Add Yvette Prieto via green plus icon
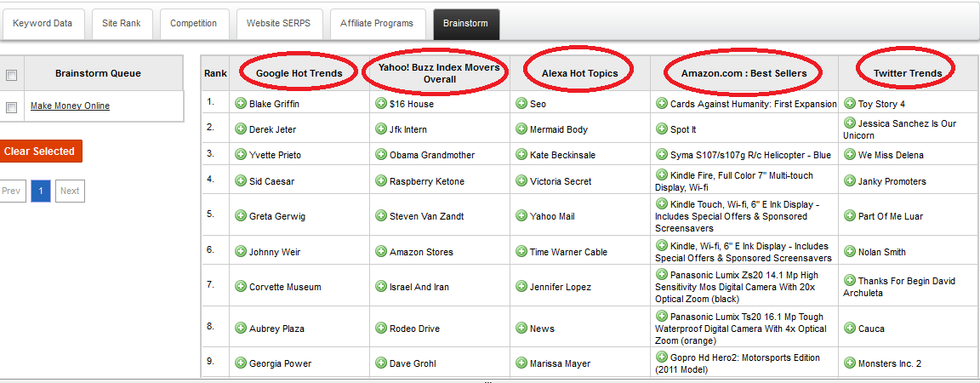 coord(241,154)
